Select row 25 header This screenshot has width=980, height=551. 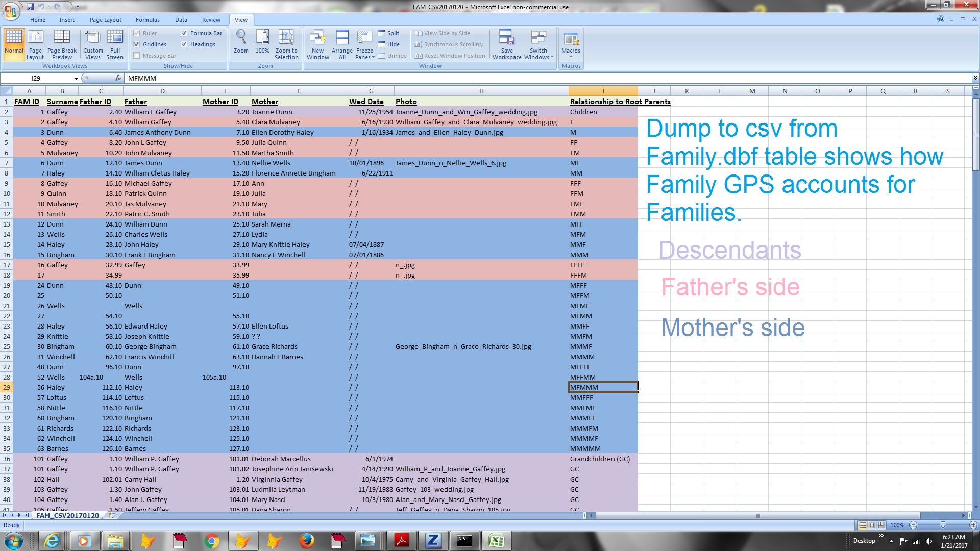[6, 346]
